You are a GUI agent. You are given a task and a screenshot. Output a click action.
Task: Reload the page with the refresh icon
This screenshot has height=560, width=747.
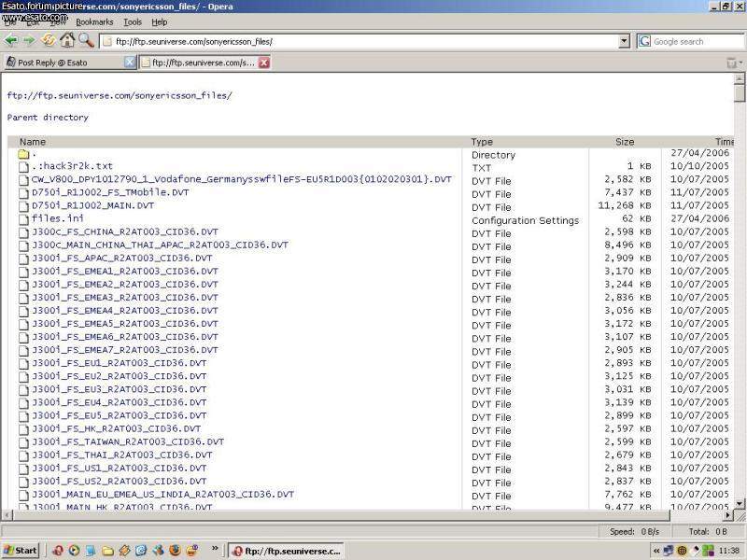click(49, 40)
